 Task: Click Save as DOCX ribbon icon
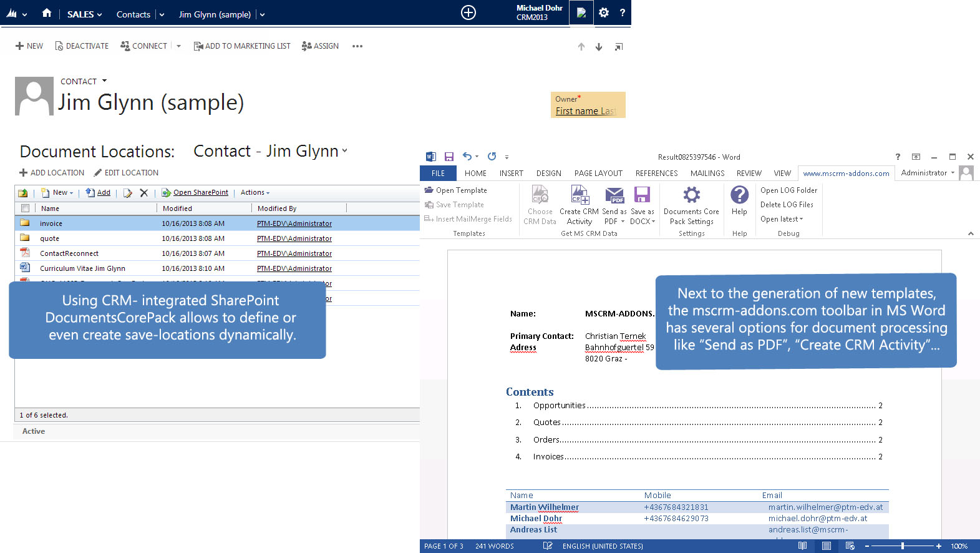(642, 195)
